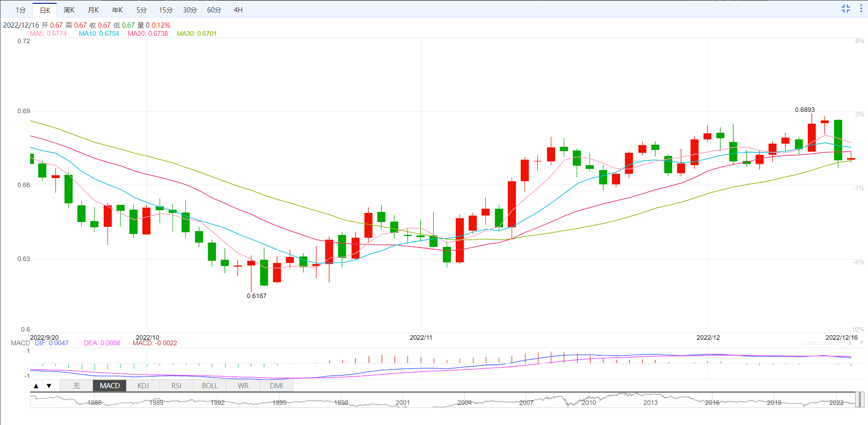Click the 0.66 price axis label
This screenshot has width=868, height=425.
coord(24,185)
